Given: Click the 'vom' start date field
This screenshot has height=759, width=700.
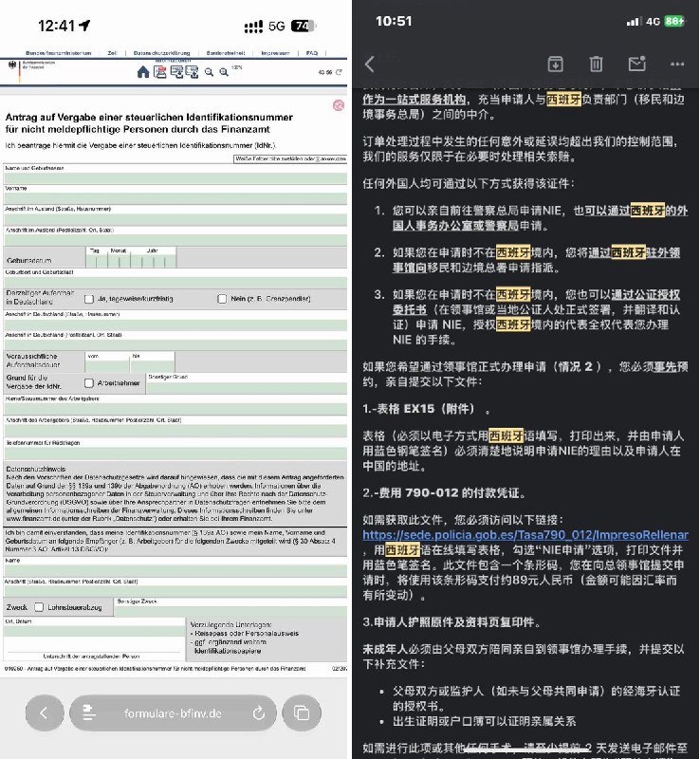Looking at the screenshot, I should [x=107, y=365].
